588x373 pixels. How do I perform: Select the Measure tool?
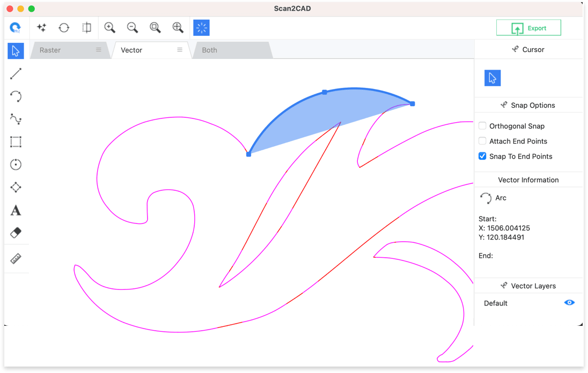tap(16, 259)
